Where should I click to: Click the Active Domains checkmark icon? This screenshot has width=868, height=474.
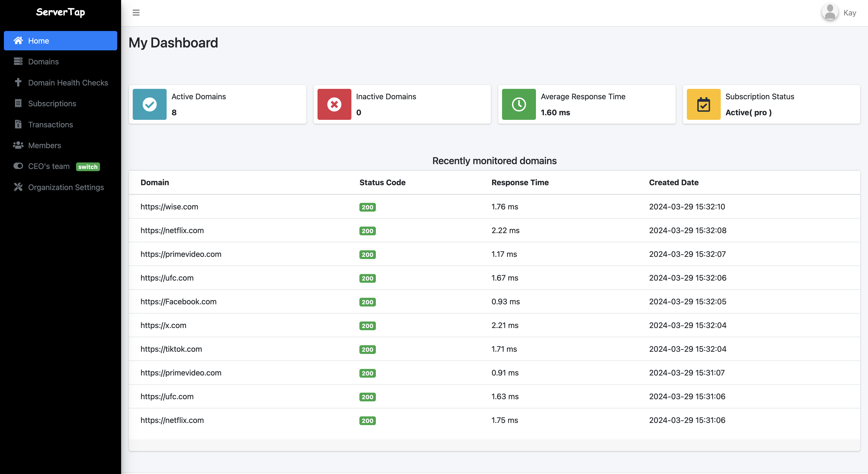(x=150, y=104)
